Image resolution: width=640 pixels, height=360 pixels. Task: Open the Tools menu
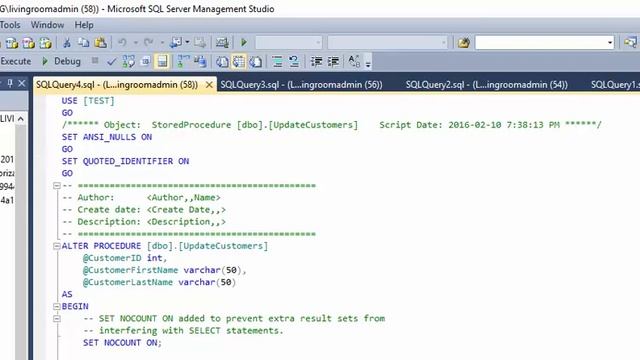(10, 25)
